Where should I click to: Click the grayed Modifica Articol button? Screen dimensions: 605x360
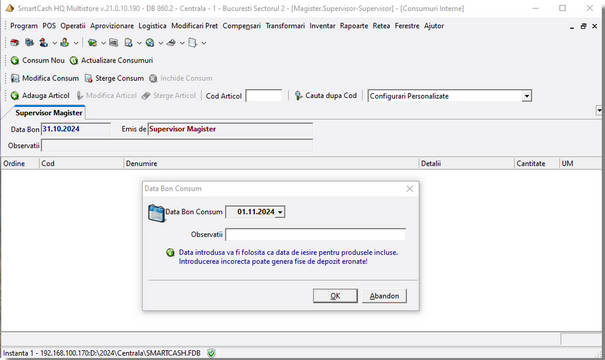click(106, 95)
